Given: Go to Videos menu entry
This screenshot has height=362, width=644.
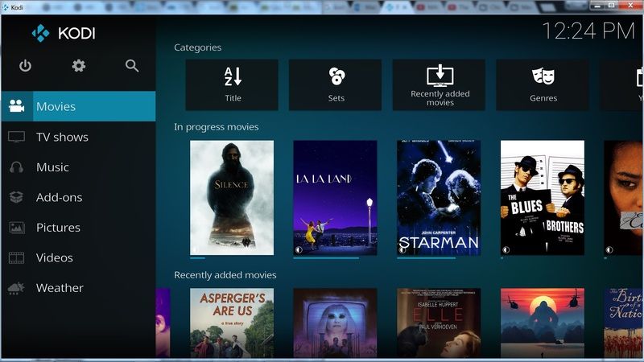Looking at the screenshot, I should point(78,257).
